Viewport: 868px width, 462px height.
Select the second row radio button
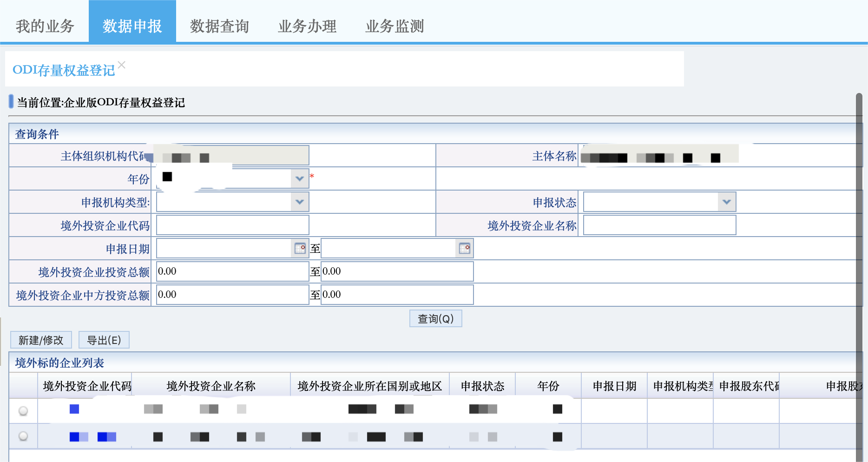(x=23, y=436)
